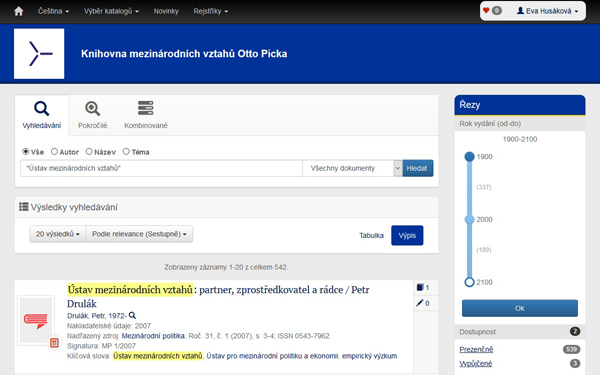Click small red article badge icon
The height and width of the screenshot is (375, 600).
tap(54, 342)
